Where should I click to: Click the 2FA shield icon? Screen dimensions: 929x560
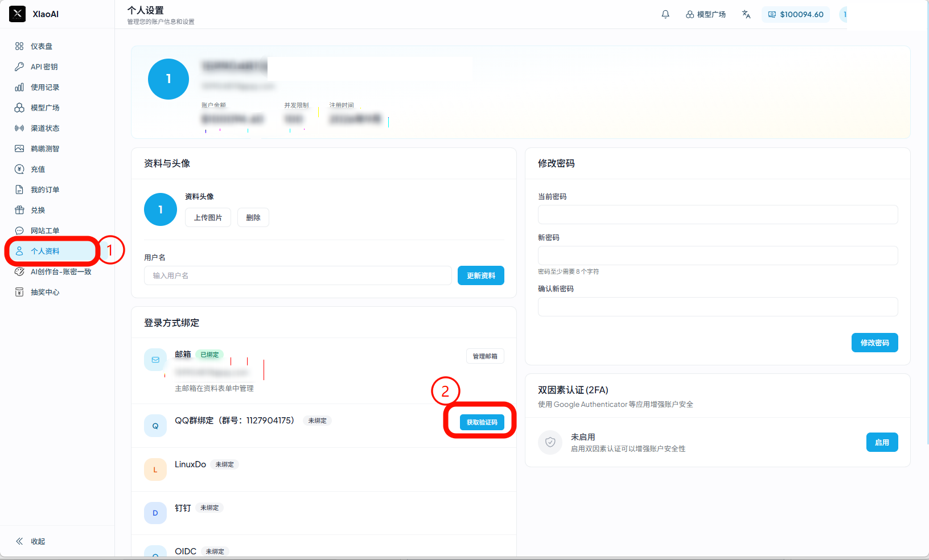pos(550,442)
